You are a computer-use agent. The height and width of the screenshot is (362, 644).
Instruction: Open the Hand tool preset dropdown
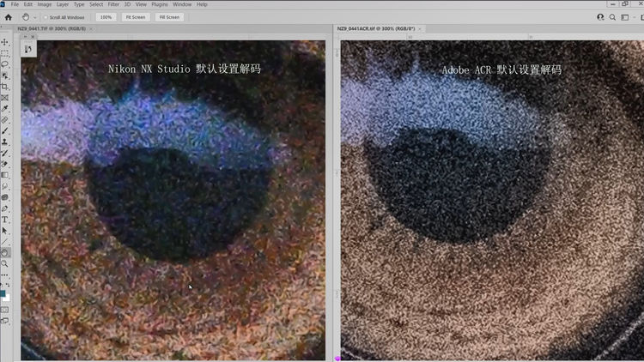pyautogui.click(x=34, y=17)
